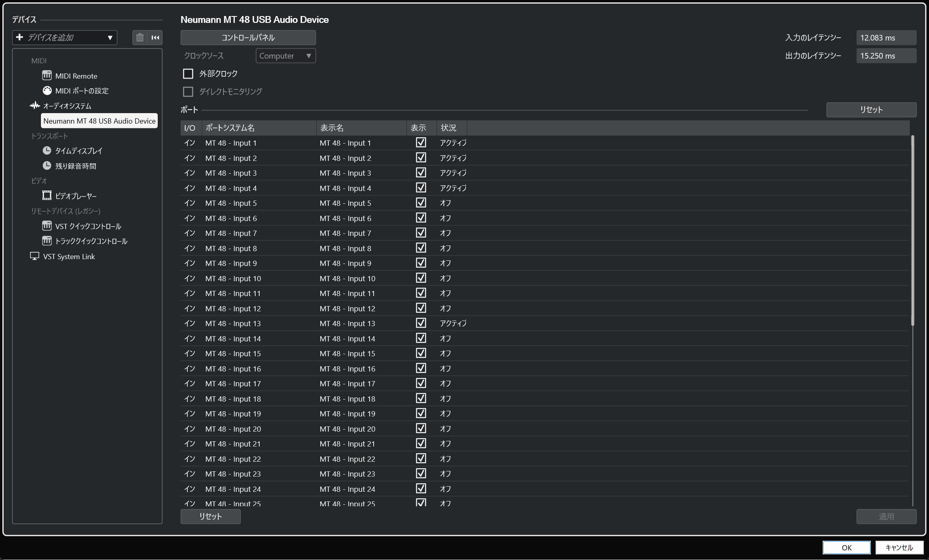The height and width of the screenshot is (560, 929).
Task: Click the 表示名 column header
Action: pyautogui.click(x=362, y=128)
